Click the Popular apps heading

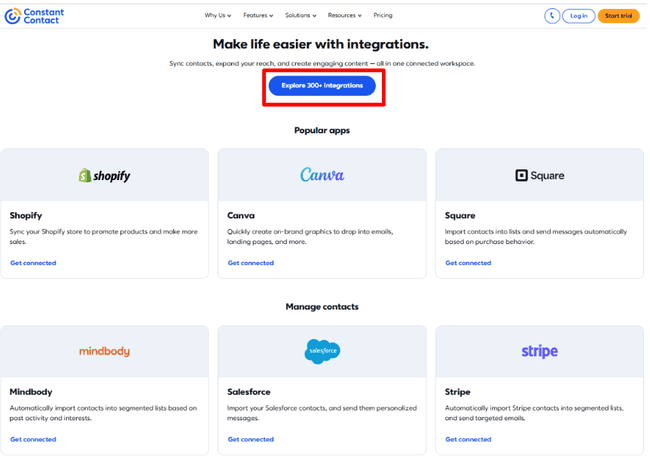323,131
